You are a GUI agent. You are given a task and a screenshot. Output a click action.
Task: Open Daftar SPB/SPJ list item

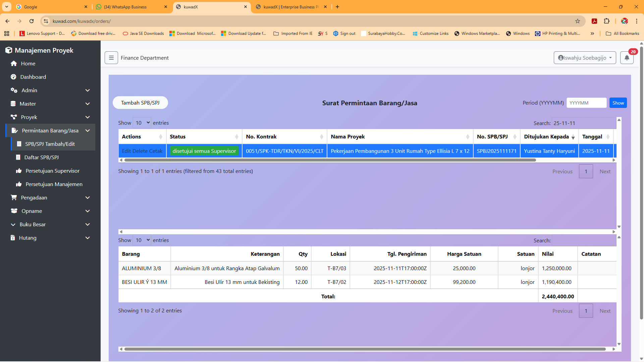[x=41, y=158]
